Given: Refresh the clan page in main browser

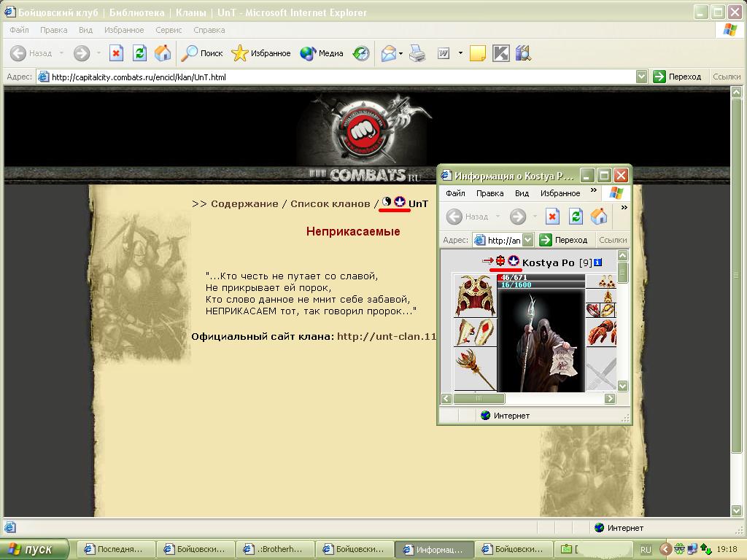Looking at the screenshot, I should coord(139,53).
